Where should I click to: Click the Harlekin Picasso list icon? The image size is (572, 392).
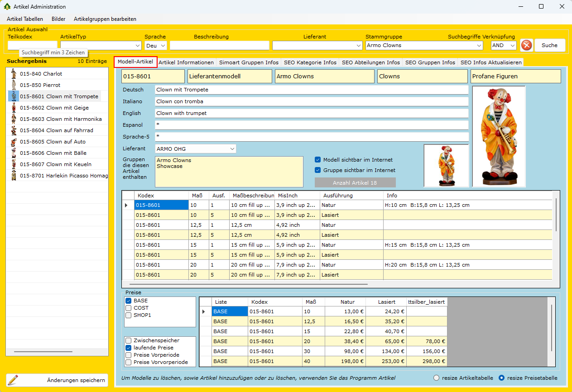[14, 176]
